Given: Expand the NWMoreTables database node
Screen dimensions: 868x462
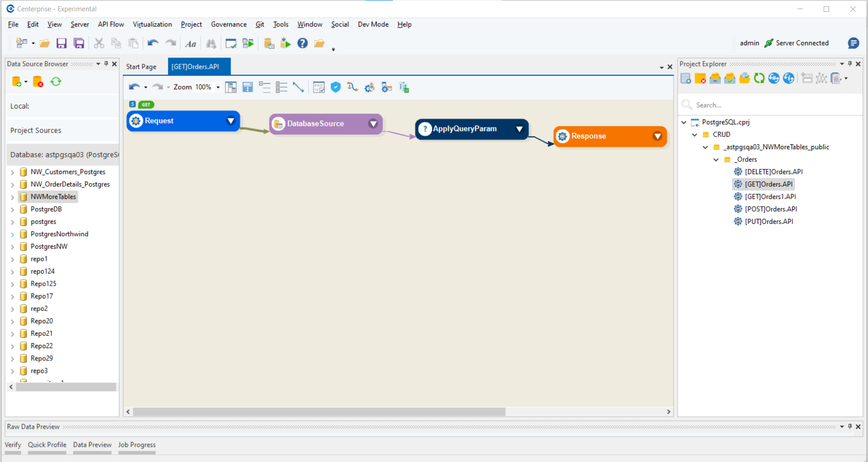Looking at the screenshot, I should coord(13,197).
